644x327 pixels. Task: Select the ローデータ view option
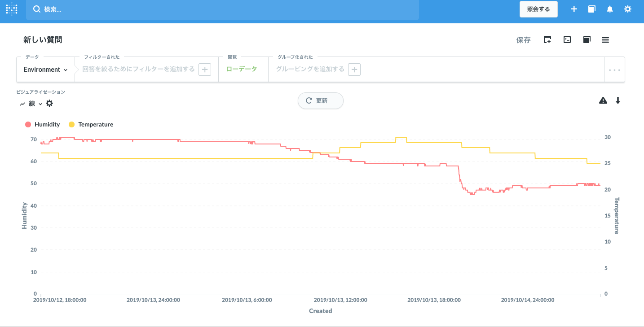coord(242,70)
